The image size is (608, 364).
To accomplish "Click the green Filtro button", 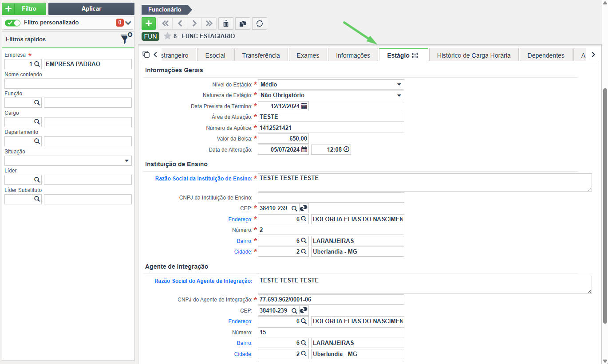I will 24,9.
